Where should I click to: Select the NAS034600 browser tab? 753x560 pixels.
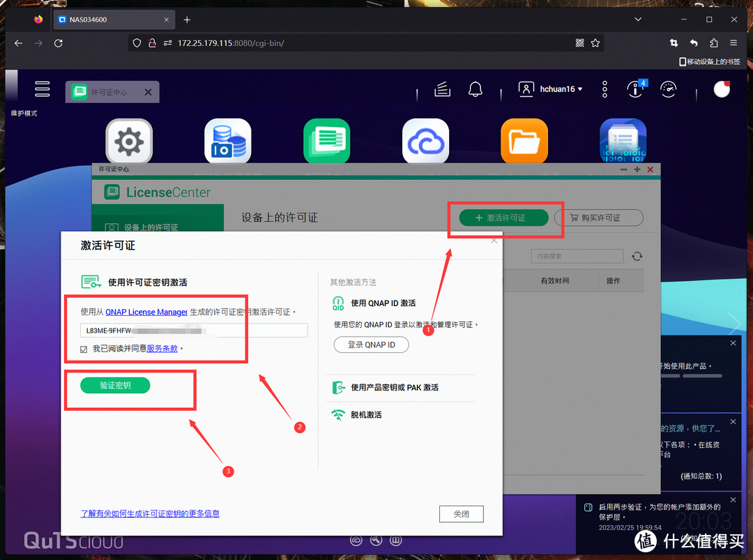(114, 20)
